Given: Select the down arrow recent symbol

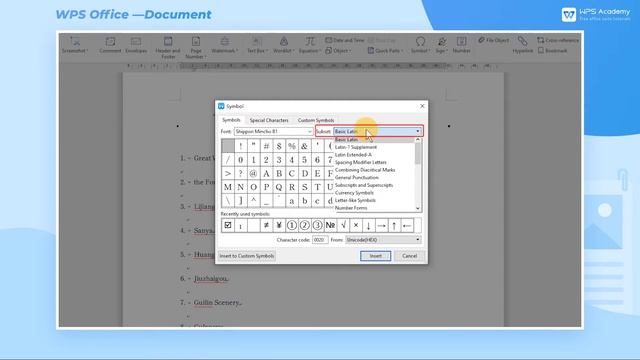Looking at the screenshot, I should click(x=368, y=225).
